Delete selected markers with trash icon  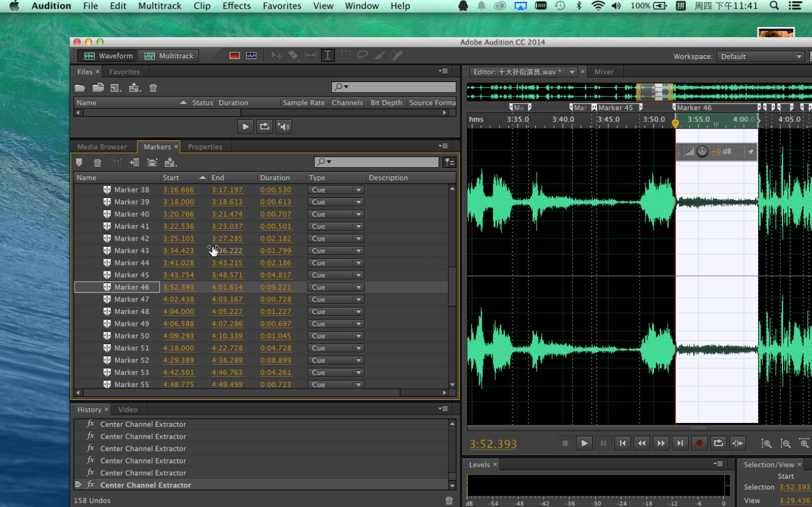point(98,163)
